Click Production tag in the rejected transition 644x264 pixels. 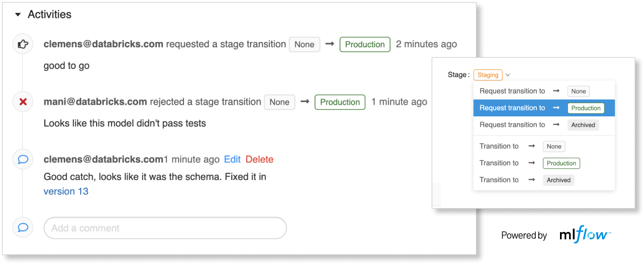(x=340, y=102)
